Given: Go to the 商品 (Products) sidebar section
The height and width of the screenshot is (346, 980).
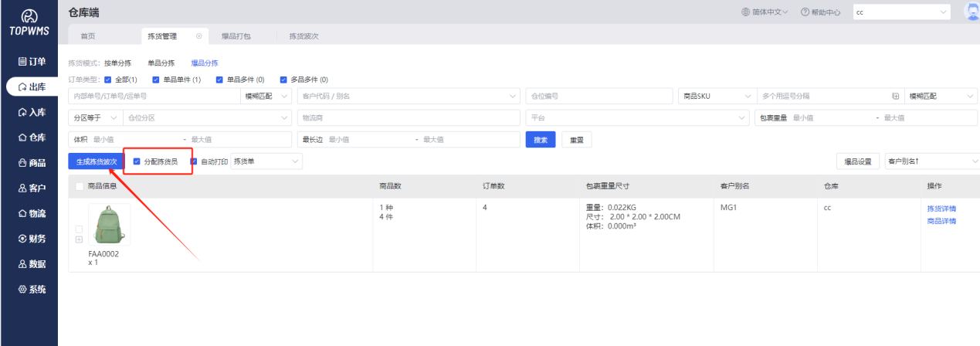Looking at the screenshot, I should pyautogui.click(x=31, y=163).
